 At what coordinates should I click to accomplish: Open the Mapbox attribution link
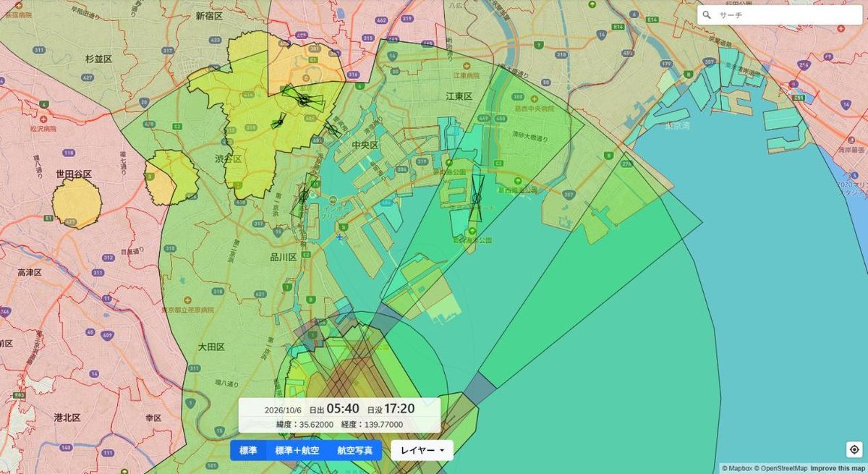[x=736, y=468]
